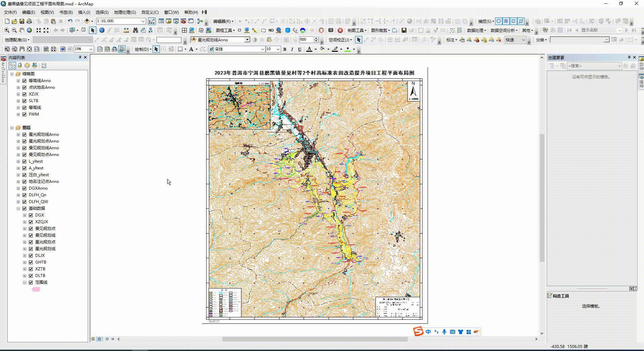This screenshot has height=351, width=644.
Task: Uncheck the FWM layer checkbox
Action: (24, 114)
